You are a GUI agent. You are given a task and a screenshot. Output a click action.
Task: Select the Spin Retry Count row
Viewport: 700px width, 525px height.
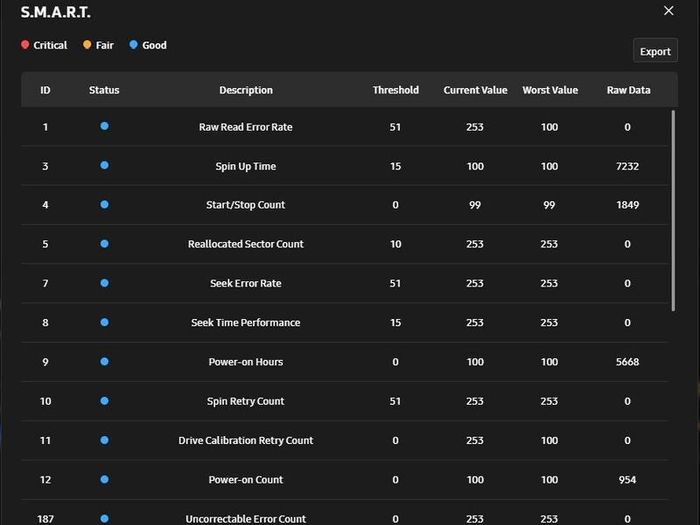(345, 401)
